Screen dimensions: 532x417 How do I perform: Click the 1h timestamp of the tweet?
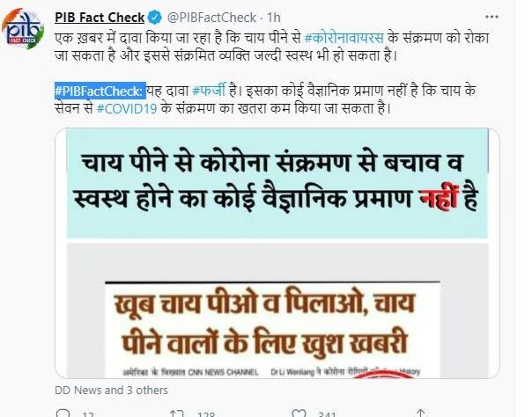[x=274, y=18]
